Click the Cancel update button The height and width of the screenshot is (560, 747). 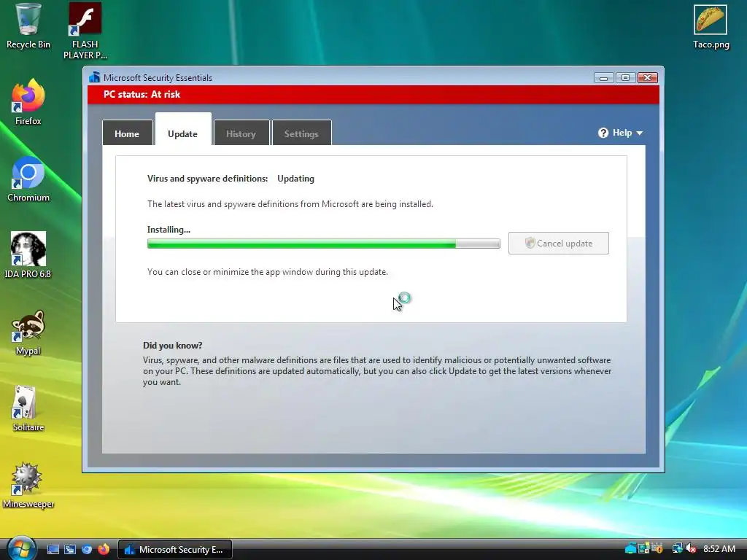tap(558, 244)
